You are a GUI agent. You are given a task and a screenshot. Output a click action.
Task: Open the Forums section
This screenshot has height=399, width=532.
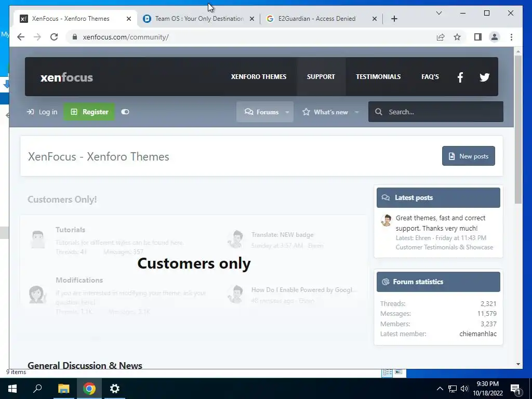[x=262, y=112]
